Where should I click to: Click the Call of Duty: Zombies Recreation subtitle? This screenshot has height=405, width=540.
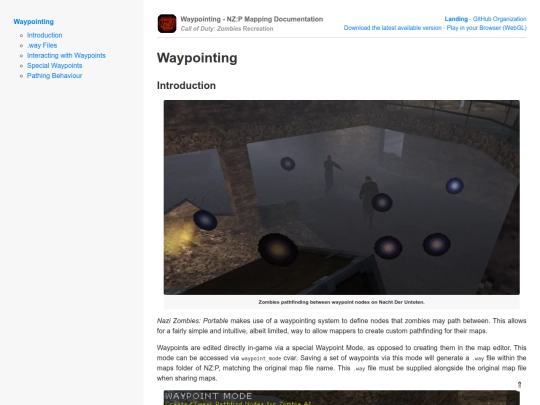click(x=227, y=29)
